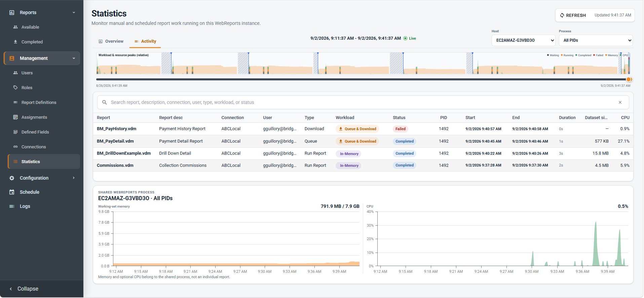This screenshot has width=644, height=298.
Task: Open the Host dropdown EC2AMAZ-G3VBD3O
Action: pyautogui.click(x=524, y=40)
